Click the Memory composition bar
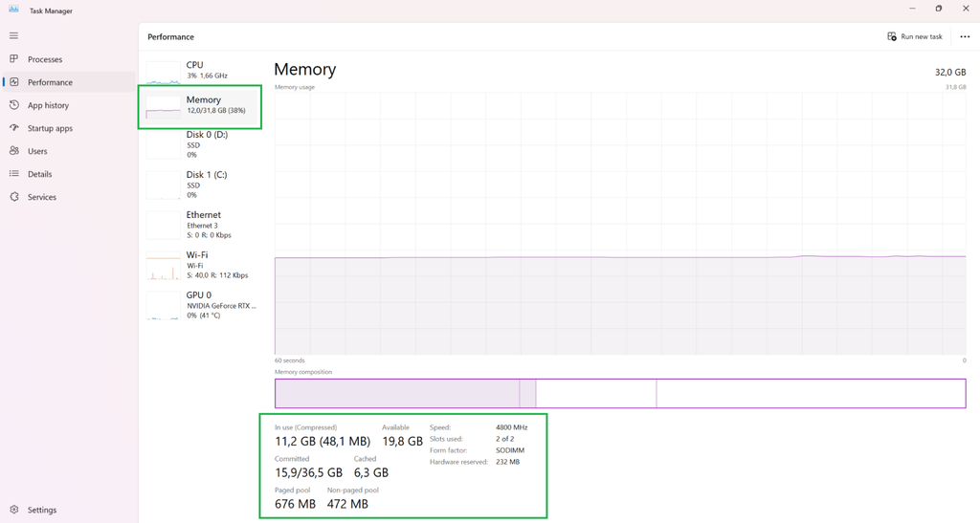This screenshot has width=980, height=523. 620,393
